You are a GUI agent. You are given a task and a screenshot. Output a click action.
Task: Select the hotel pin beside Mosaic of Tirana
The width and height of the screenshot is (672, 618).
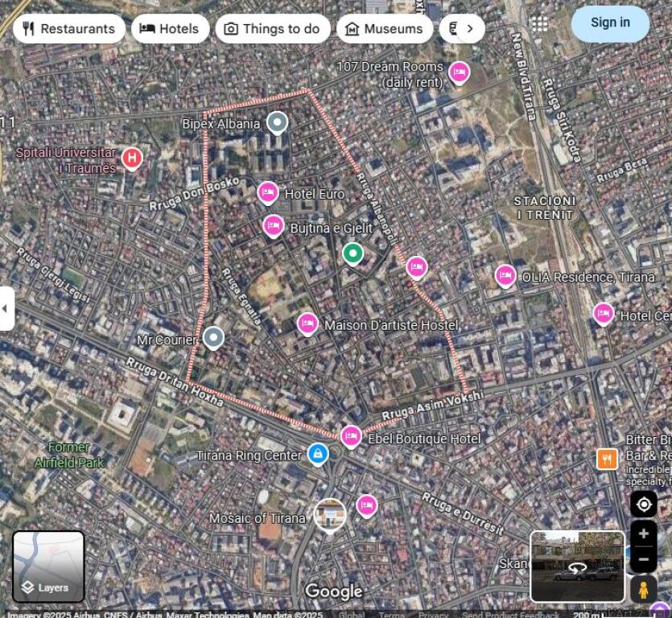(x=367, y=506)
